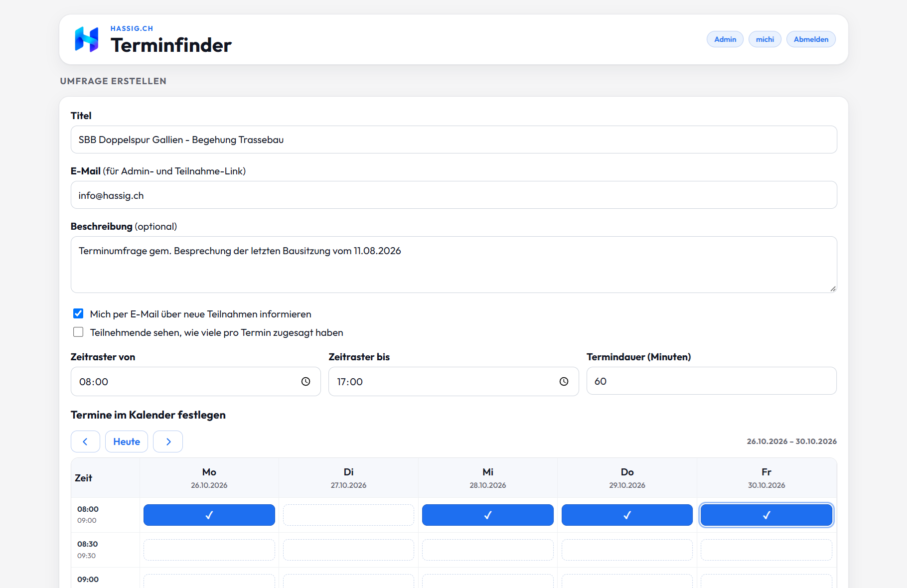Viewport: 907px width, 588px height.
Task: Select Friday 08:30 time slot
Action: (x=766, y=550)
